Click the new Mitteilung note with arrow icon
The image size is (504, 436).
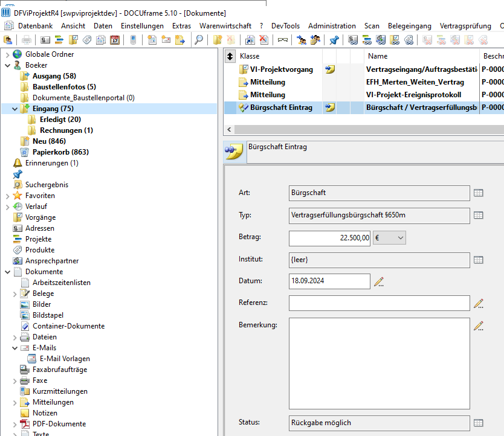point(180,40)
